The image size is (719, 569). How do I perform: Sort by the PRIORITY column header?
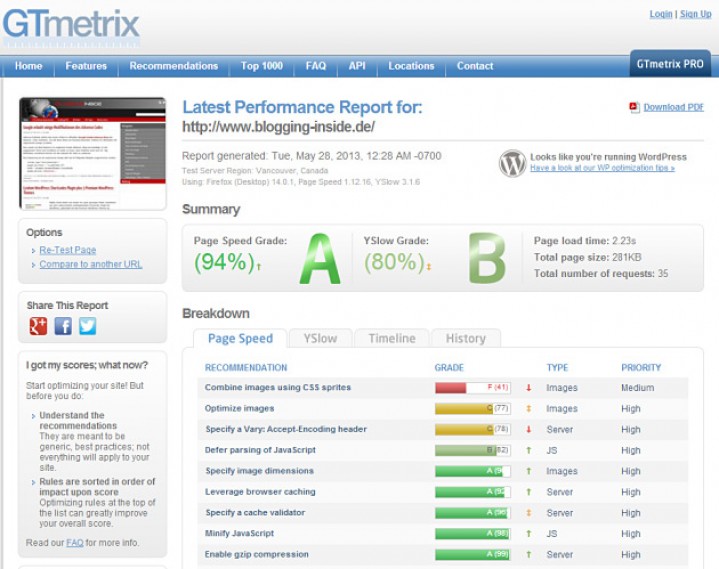(641, 368)
